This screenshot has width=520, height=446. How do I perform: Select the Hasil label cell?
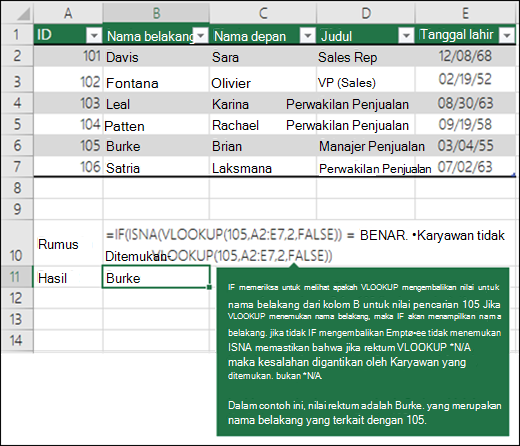pyautogui.click(x=68, y=277)
